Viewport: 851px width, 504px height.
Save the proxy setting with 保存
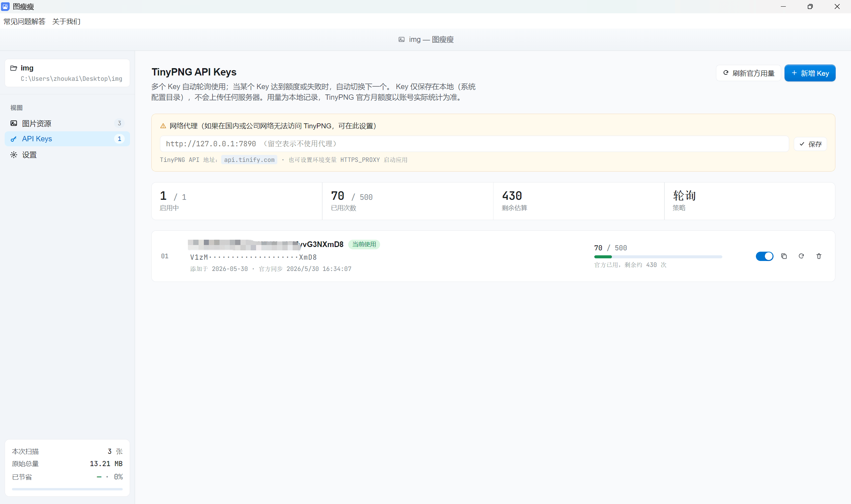(810, 144)
